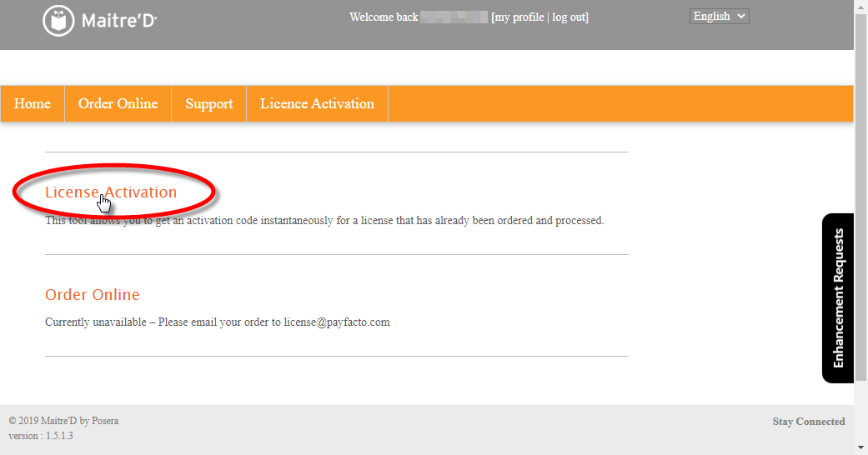
Task: Click the License Activation heading link
Action: click(111, 192)
